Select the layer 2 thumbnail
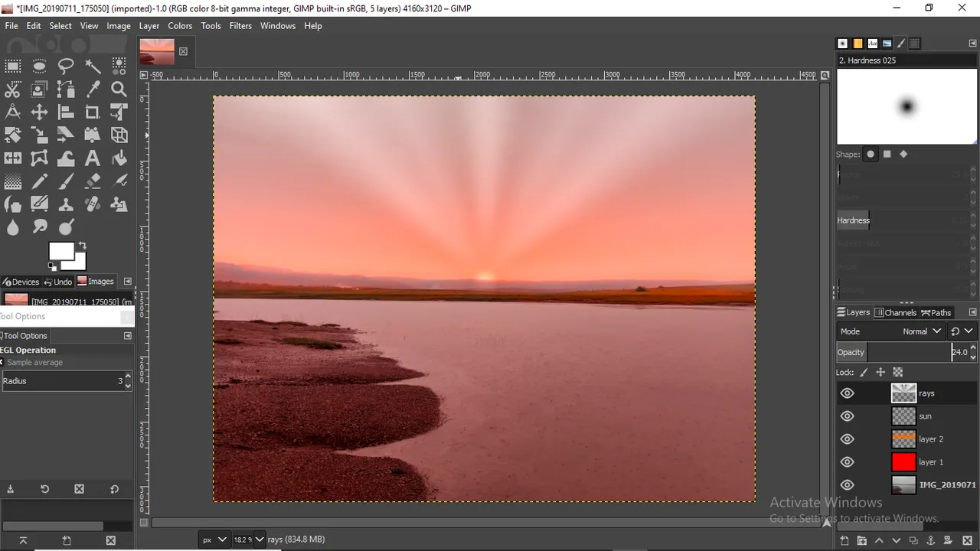Image resolution: width=980 pixels, height=551 pixels. (903, 439)
